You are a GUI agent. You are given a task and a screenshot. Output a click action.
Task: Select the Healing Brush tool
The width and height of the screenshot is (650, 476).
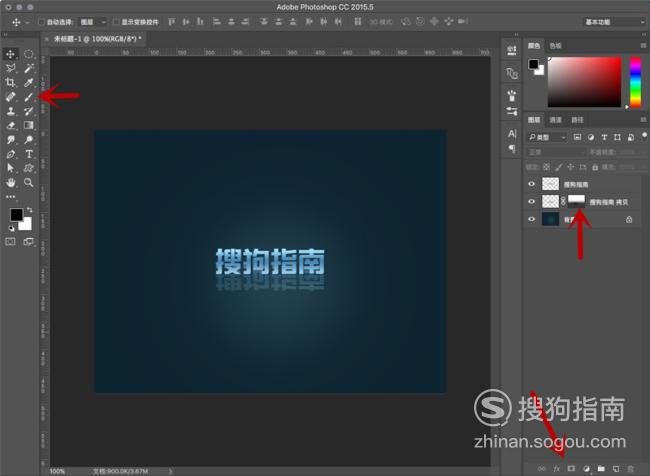tap(10, 97)
